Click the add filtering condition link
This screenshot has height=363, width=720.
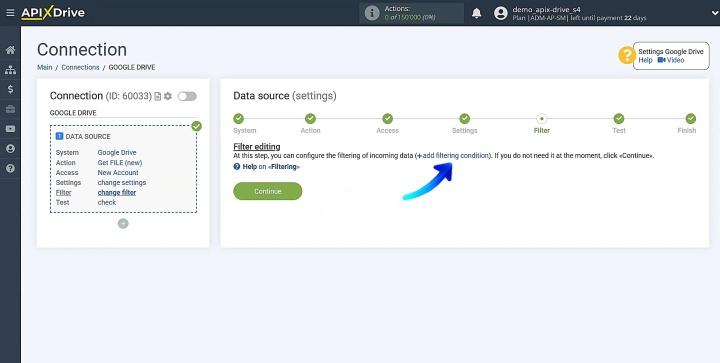coord(453,156)
